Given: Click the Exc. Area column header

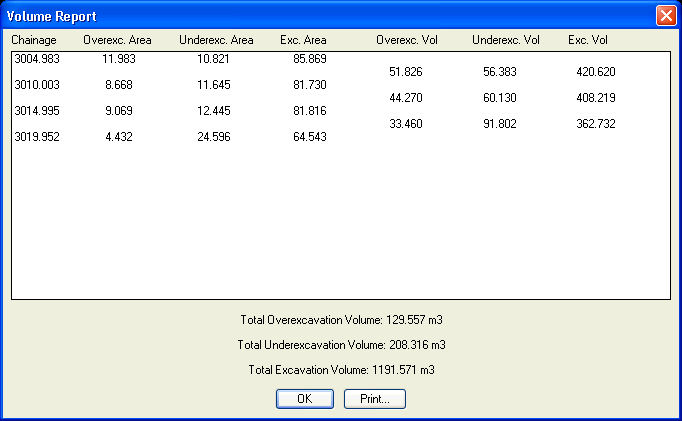Looking at the screenshot, I should point(303,40).
